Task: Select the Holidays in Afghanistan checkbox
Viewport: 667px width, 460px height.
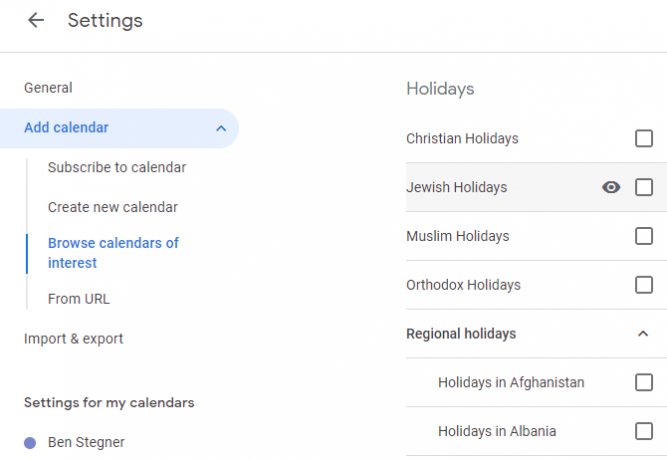Action: pos(644,382)
